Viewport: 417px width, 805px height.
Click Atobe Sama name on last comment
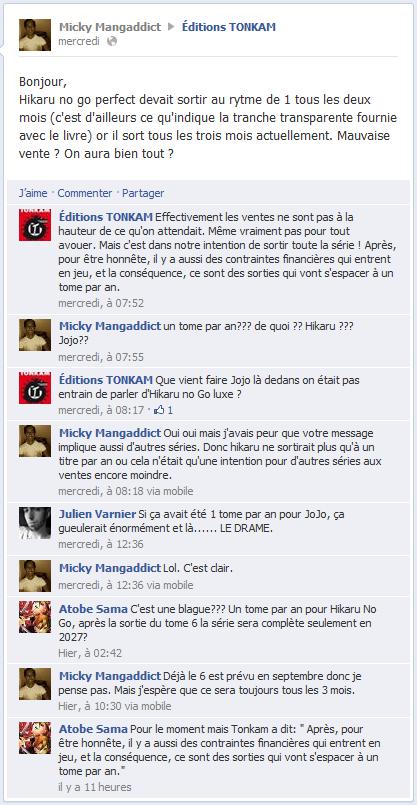click(93, 729)
